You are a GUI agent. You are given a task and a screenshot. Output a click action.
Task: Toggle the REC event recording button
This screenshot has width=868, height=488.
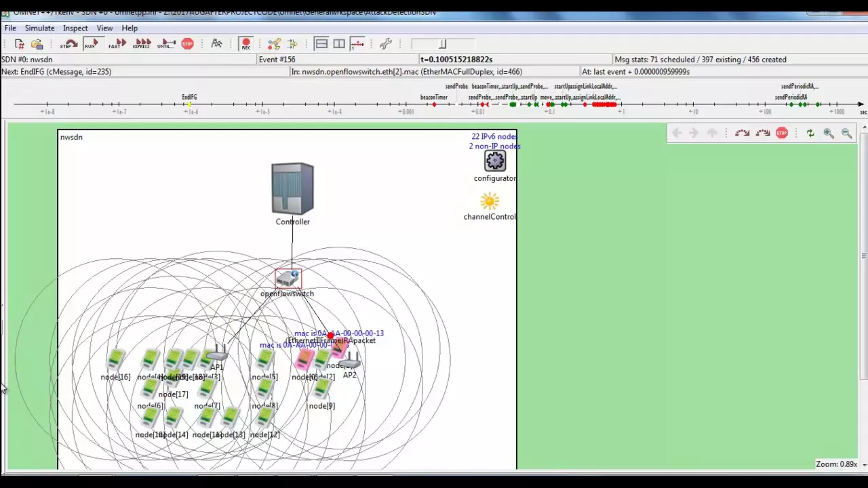coord(246,44)
